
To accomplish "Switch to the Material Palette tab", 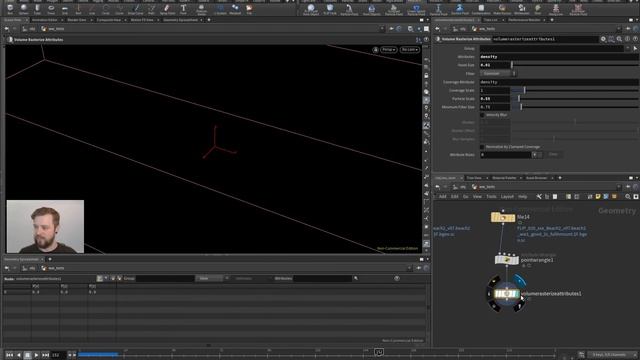I will click(x=504, y=178).
